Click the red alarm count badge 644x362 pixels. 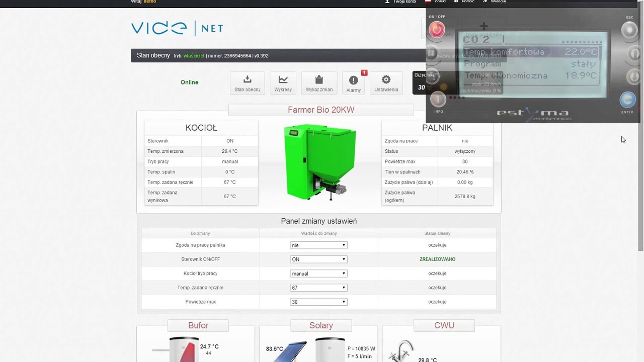click(x=364, y=73)
